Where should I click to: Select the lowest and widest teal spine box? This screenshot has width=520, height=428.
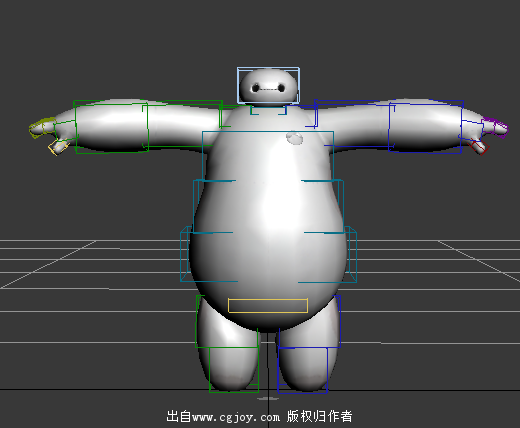pyautogui.click(x=268, y=254)
